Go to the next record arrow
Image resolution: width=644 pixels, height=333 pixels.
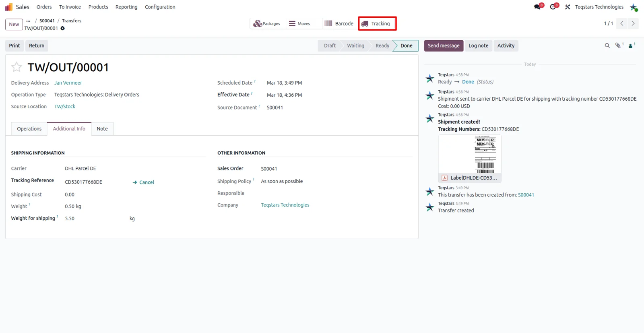(x=633, y=23)
